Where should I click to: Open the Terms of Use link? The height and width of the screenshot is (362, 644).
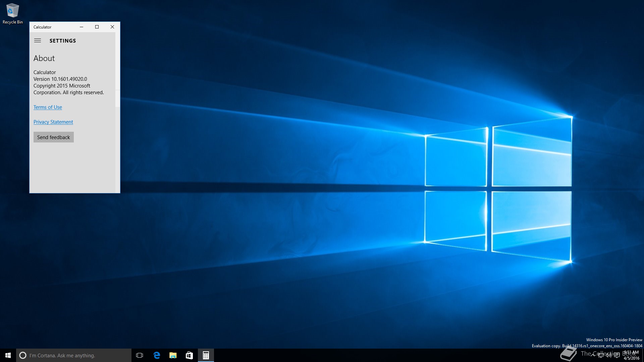48,107
